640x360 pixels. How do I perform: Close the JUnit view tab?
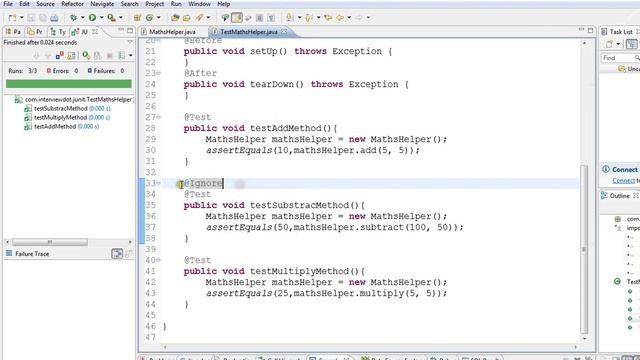coord(95,31)
